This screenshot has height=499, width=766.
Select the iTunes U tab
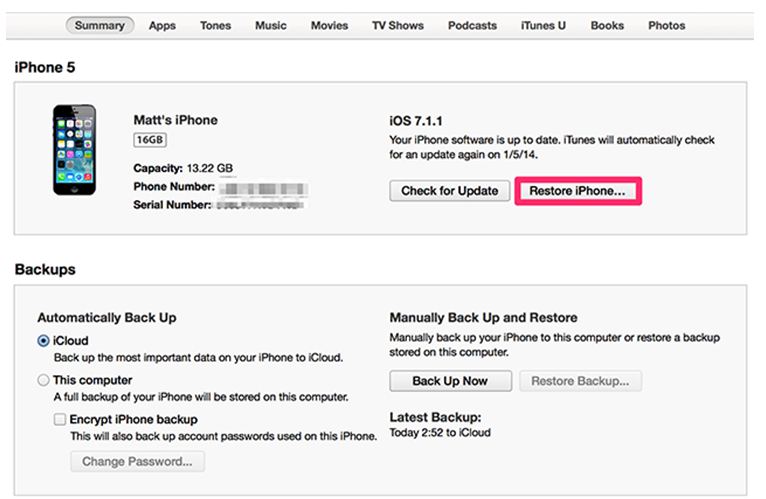pos(543,25)
